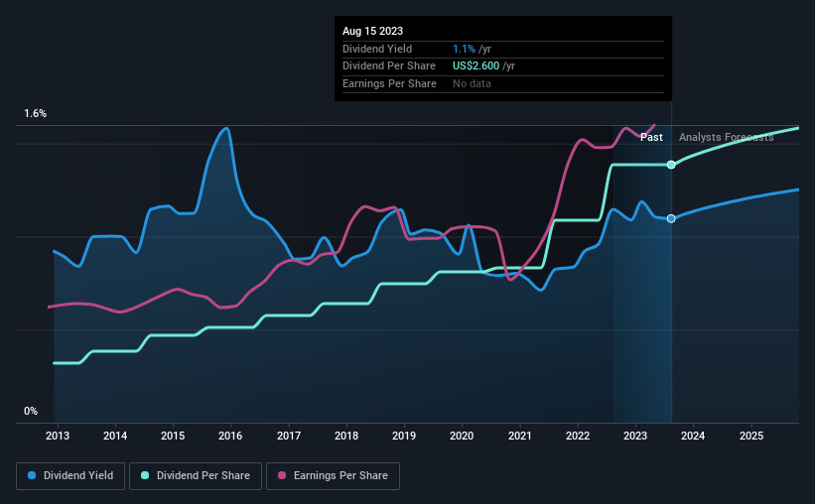Click the Past label on chart
The height and width of the screenshot is (504, 815).
point(651,137)
